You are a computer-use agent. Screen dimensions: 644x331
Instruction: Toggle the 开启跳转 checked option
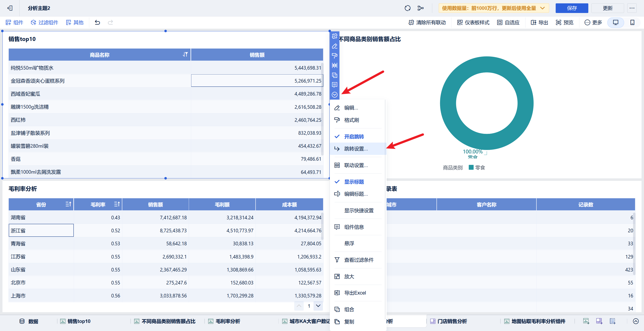tap(354, 137)
